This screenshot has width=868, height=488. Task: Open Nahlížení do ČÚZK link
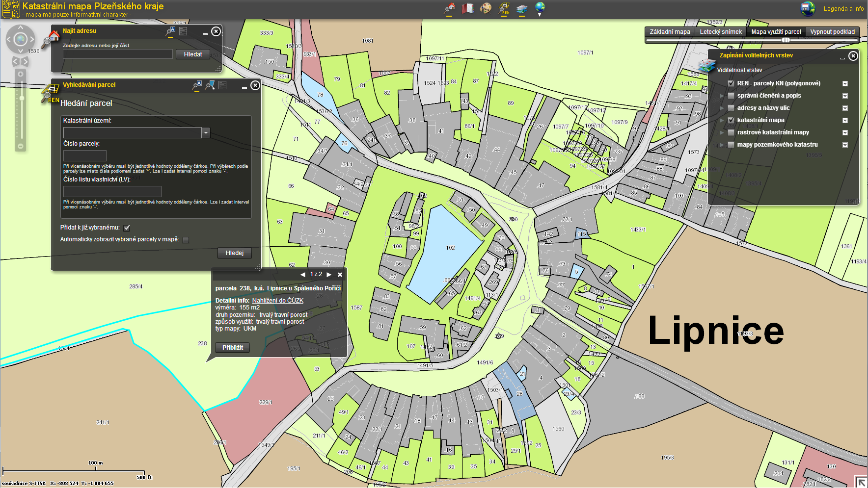pos(278,301)
